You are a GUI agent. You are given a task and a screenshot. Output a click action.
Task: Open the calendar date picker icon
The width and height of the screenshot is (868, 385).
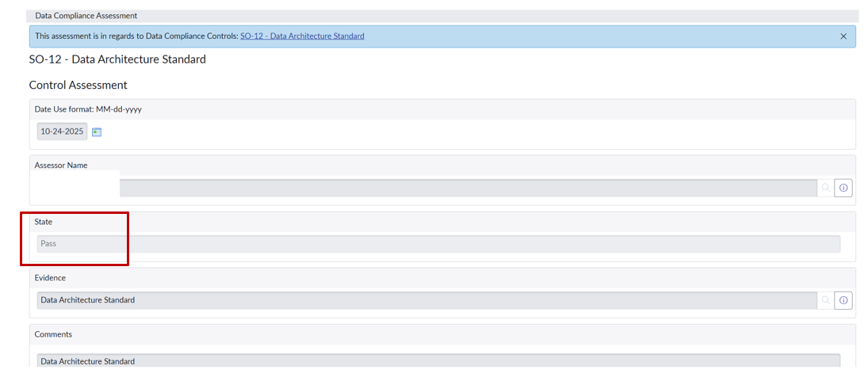tap(97, 132)
